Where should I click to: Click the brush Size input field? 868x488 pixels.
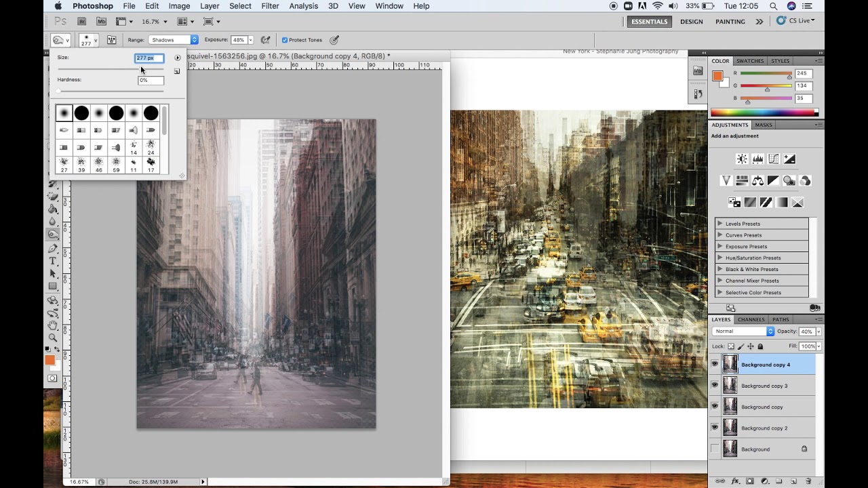pos(149,58)
